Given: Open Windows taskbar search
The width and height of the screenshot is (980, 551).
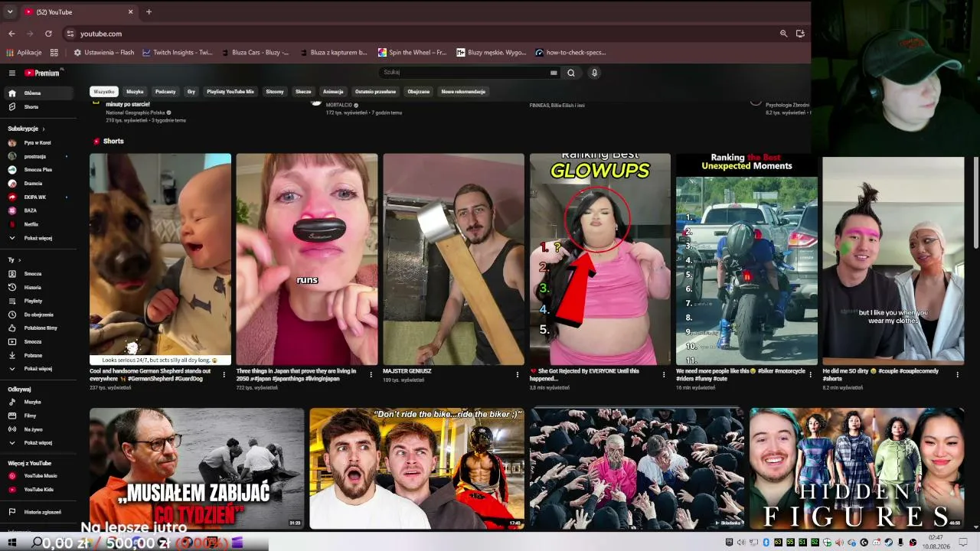Looking at the screenshot, I should 37,543.
